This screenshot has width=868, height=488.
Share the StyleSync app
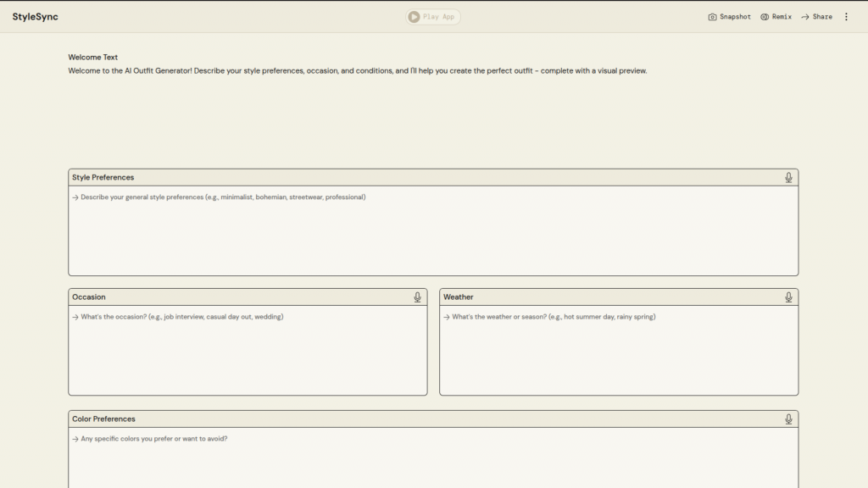click(x=816, y=17)
